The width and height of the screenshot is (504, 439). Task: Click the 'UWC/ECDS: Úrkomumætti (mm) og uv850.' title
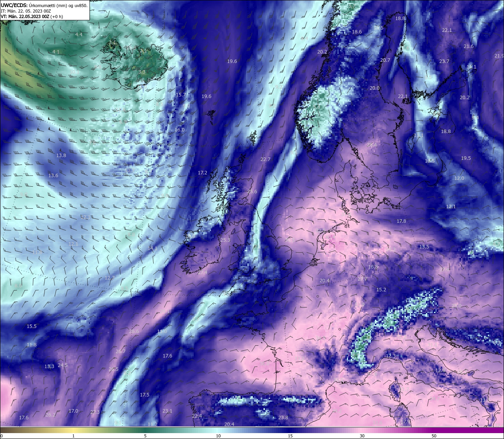(x=44, y=6)
